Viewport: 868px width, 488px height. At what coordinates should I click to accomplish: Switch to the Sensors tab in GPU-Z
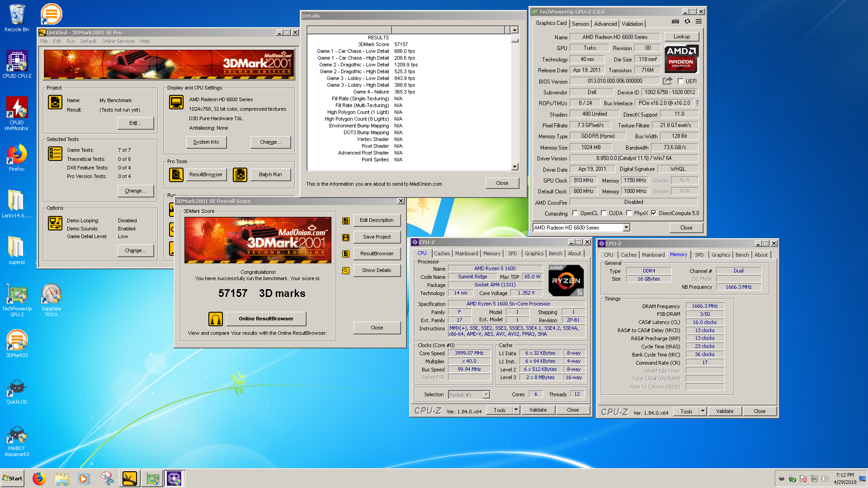[x=580, y=24]
